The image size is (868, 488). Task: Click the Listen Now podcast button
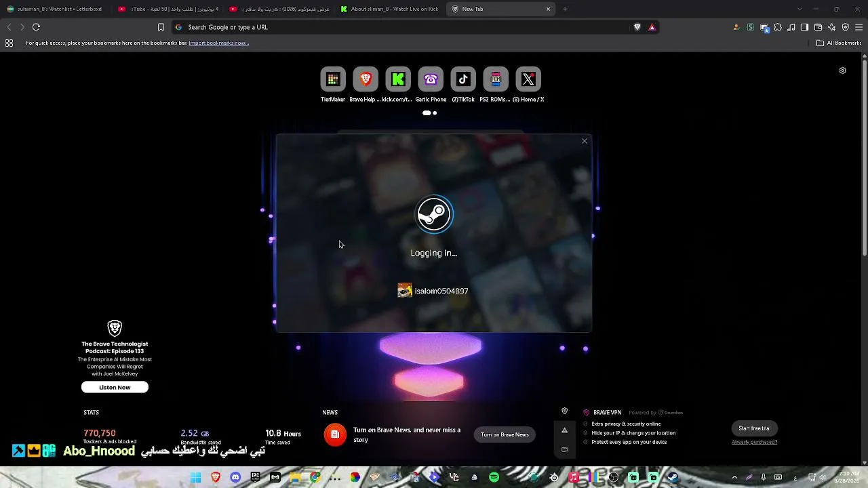click(x=115, y=387)
